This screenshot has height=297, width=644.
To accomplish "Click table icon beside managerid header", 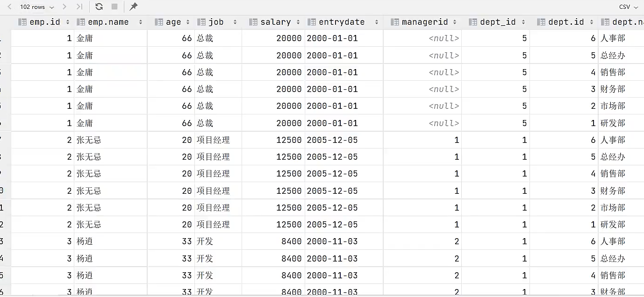I will 394,22.
